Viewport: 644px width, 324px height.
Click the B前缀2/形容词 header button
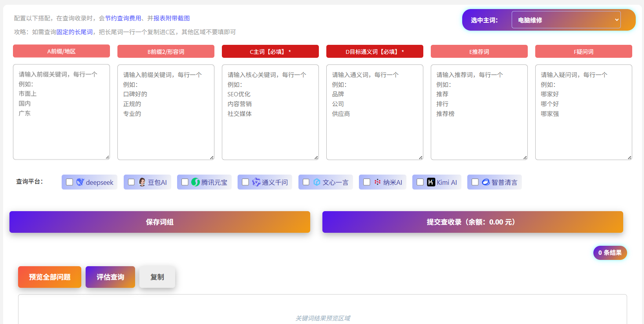pyautogui.click(x=166, y=52)
